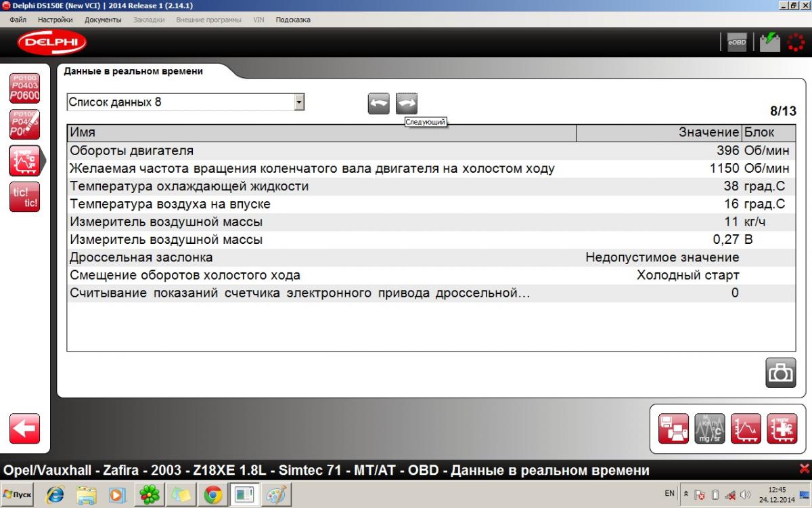The image size is (812, 508).
Task: Launch Internet Explorer from the taskbar
Action: pos(54,495)
